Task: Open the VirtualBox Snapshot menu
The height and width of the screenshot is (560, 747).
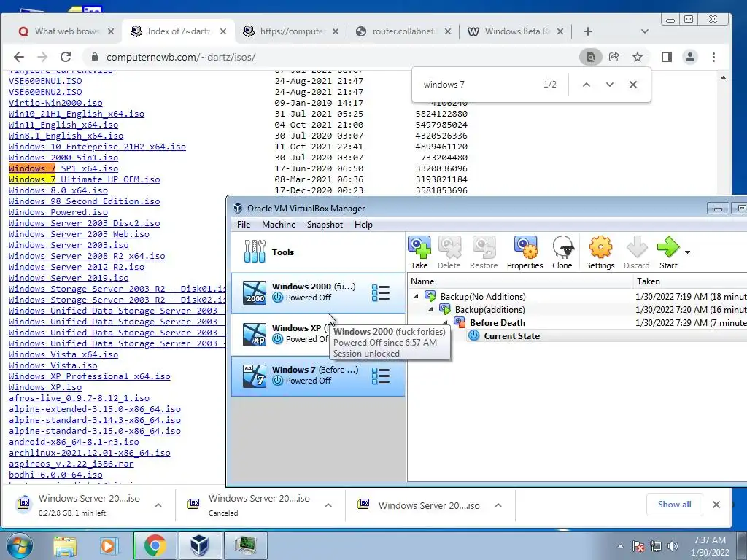Action: pyautogui.click(x=325, y=225)
